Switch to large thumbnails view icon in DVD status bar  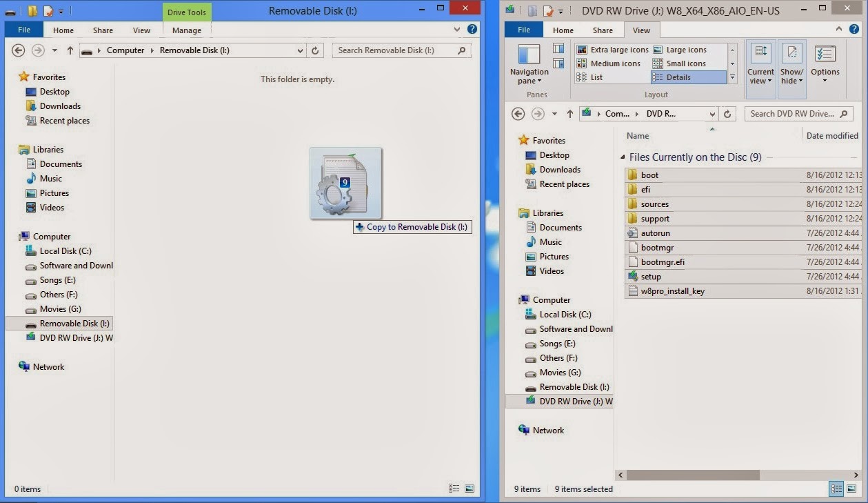coord(852,489)
